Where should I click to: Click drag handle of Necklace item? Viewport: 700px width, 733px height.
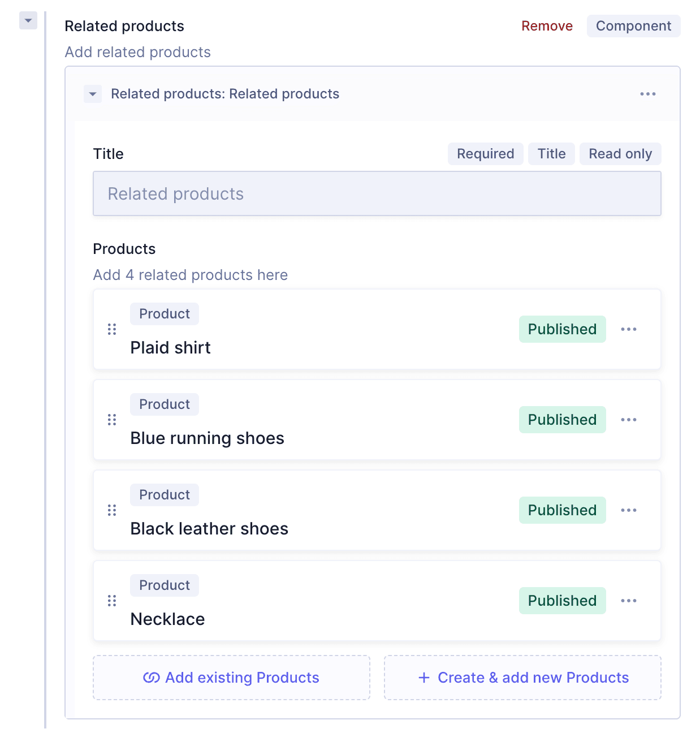pos(112,601)
